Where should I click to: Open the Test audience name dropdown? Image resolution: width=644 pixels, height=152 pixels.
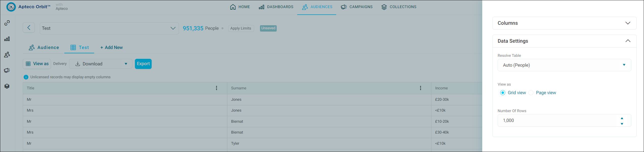click(109, 28)
